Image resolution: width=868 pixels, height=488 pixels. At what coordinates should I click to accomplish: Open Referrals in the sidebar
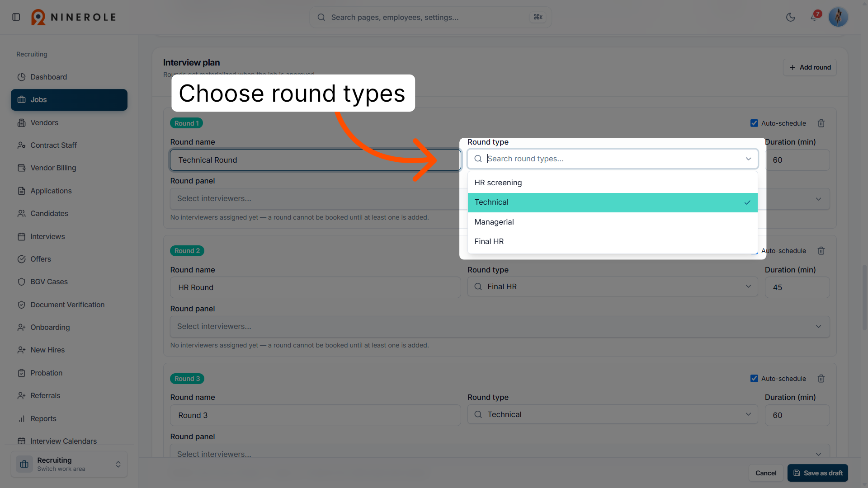pos(69,395)
